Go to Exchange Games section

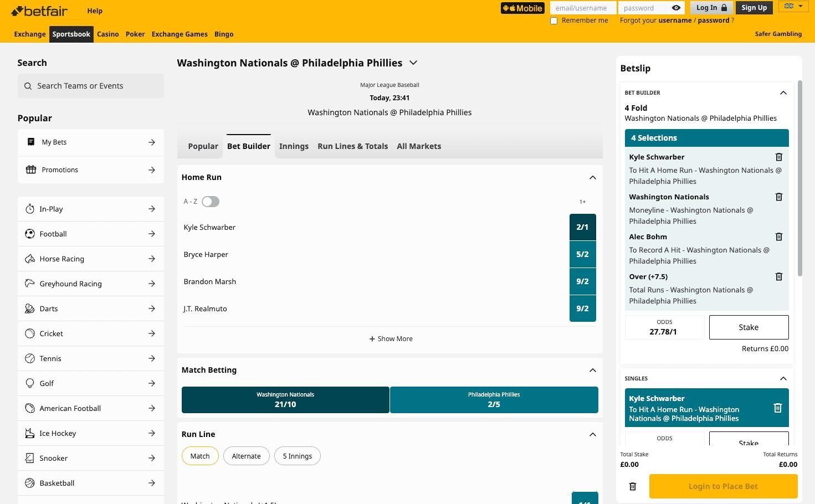(180, 34)
